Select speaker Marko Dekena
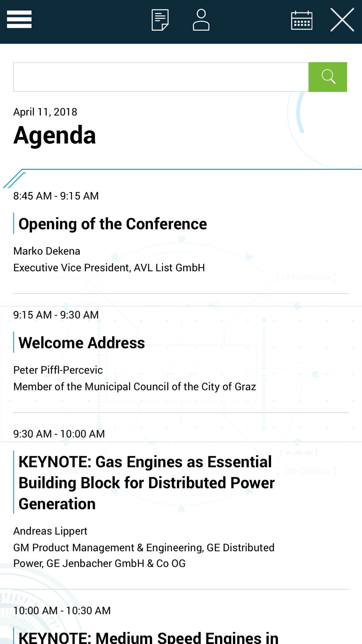Image resolution: width=362 pixels, height=644 pixels. click(x=47, y=251)
